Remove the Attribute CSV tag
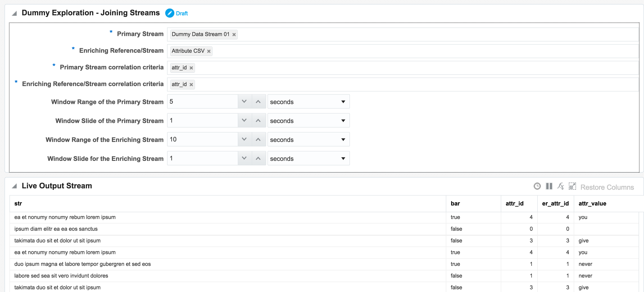This screenshot has height=292, width=644. 209,51
